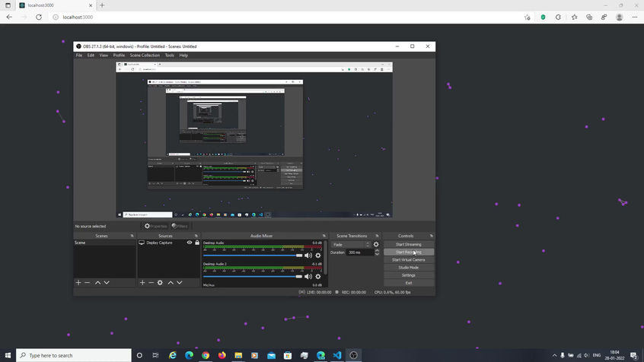644x362 pixels.
Task: Add a new scene with plus icon
Action: tap(78, 282)
